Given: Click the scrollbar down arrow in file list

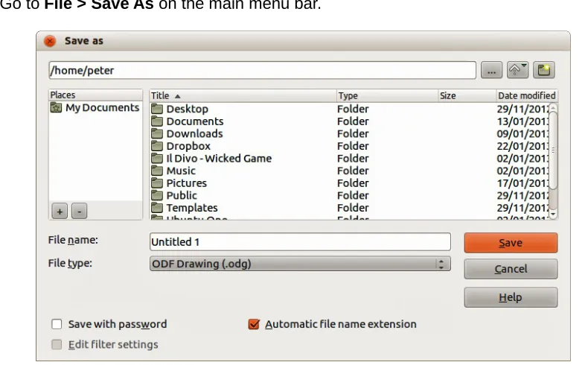Looking at the screenshot, I should (553, 215).
